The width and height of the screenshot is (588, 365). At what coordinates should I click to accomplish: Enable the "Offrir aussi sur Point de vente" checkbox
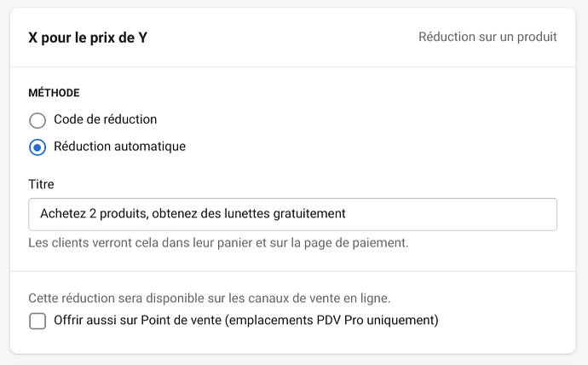37,322
